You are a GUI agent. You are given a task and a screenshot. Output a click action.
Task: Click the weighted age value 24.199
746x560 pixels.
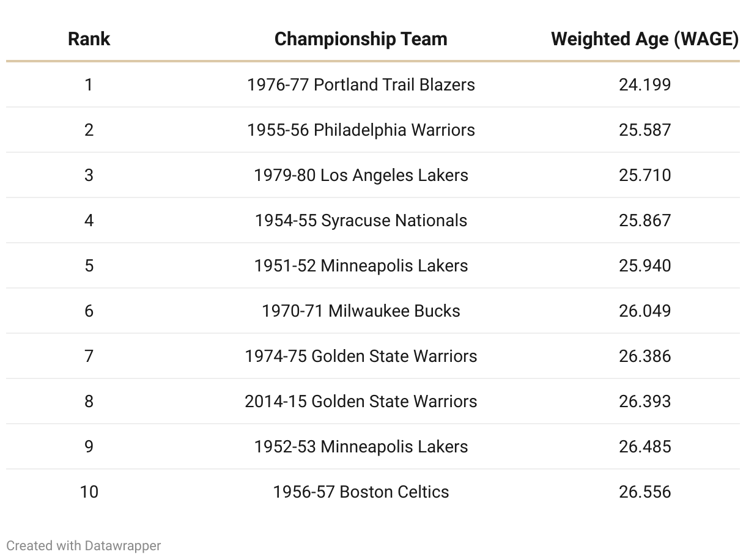[644, 84]
